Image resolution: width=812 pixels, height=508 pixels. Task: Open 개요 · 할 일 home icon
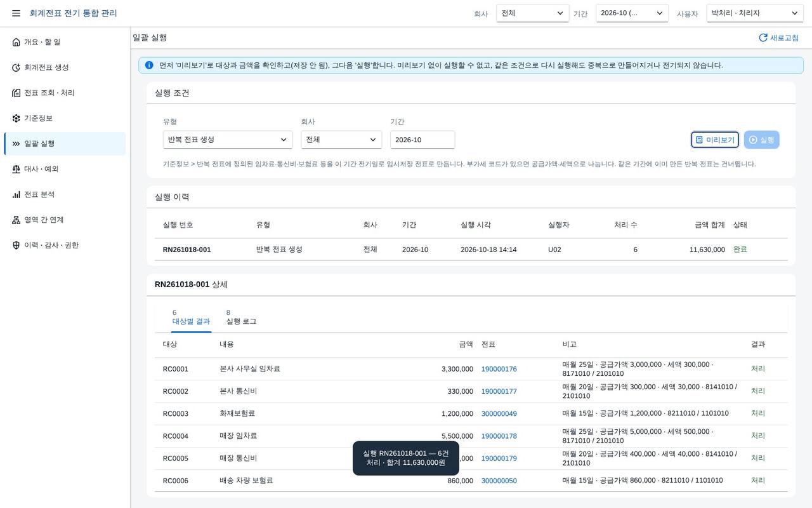click(x=16, y=42)
